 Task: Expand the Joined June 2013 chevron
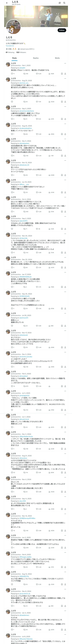click(34, 49)
